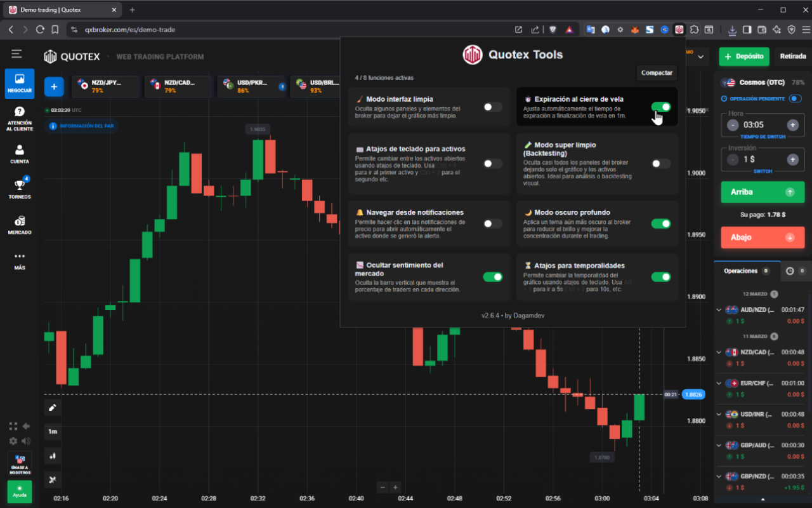The height and width of the screenshot is (508, 812).
Task: Turn off Ocultar sentimiento del mercado
Action: coord(493,277)
